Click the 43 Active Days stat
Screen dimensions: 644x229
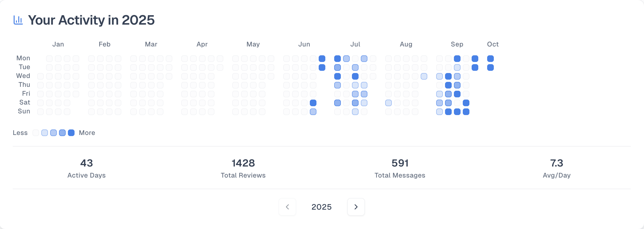(x=86, y=163)
